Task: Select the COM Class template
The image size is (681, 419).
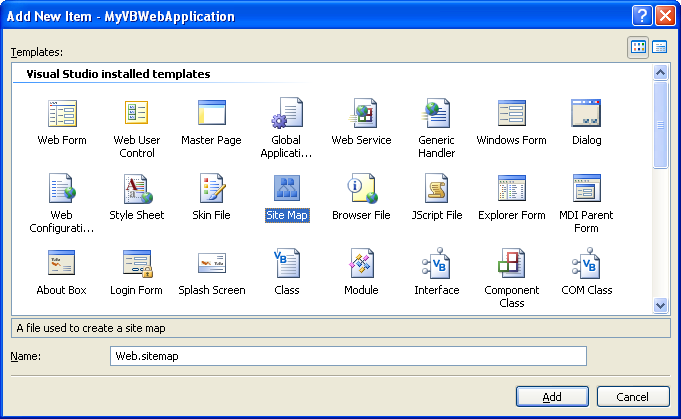Action: [587, 264]
